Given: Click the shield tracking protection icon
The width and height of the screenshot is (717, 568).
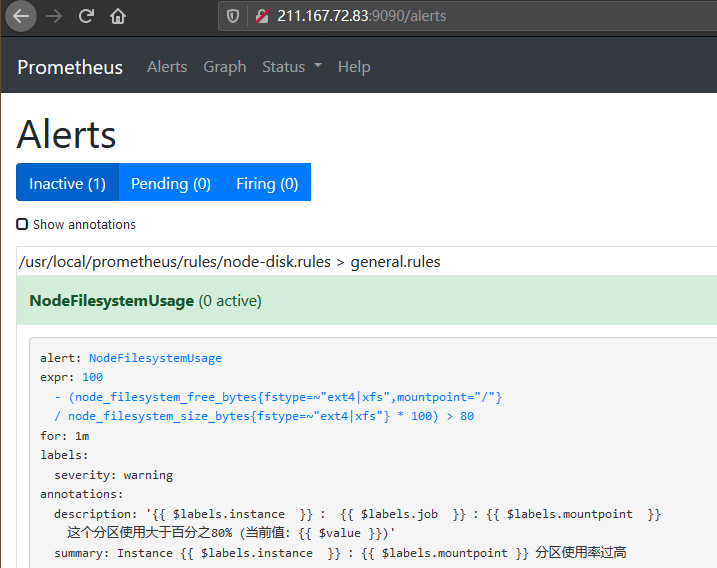Looking at the screenshot, I should click(233, 16).
